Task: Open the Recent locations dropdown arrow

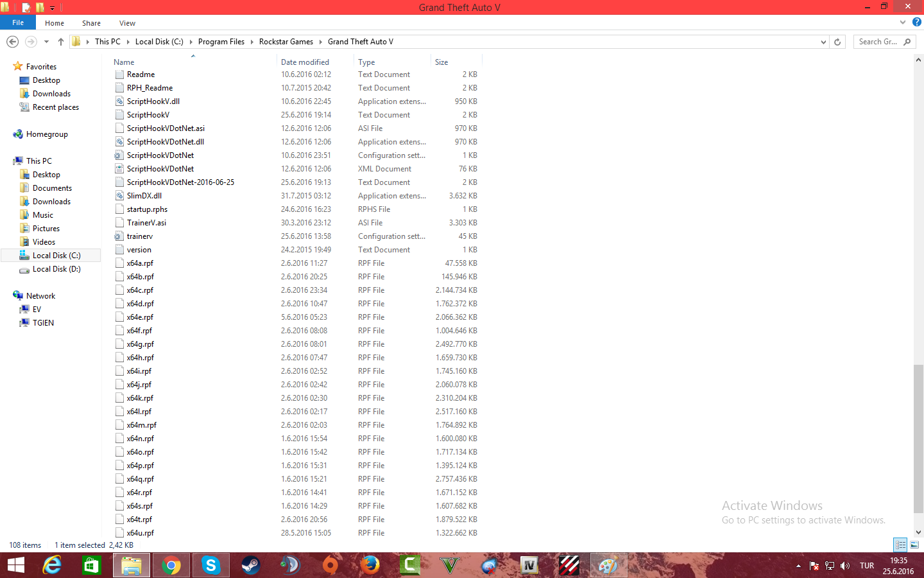Action: pyautogui.click(x=46, y=42)
